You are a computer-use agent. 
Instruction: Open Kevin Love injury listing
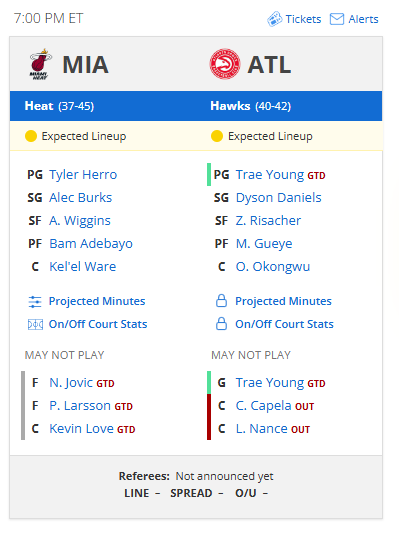(81, 429)
